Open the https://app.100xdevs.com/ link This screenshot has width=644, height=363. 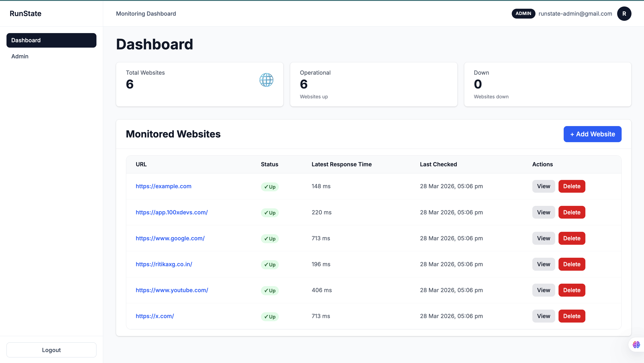point(171,212)
